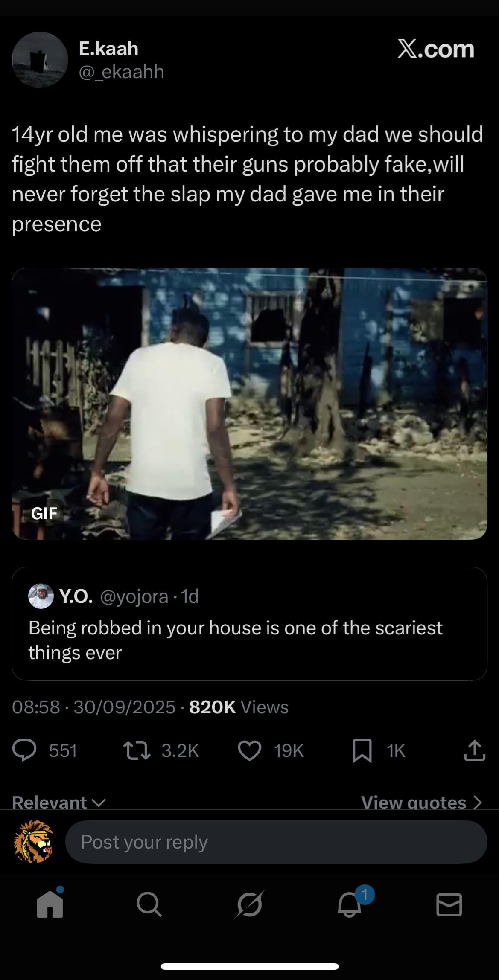This screenshot has height=980, width=499.
Task: Repost this tweet via retweet icon
Action: (x=137, y=751)
